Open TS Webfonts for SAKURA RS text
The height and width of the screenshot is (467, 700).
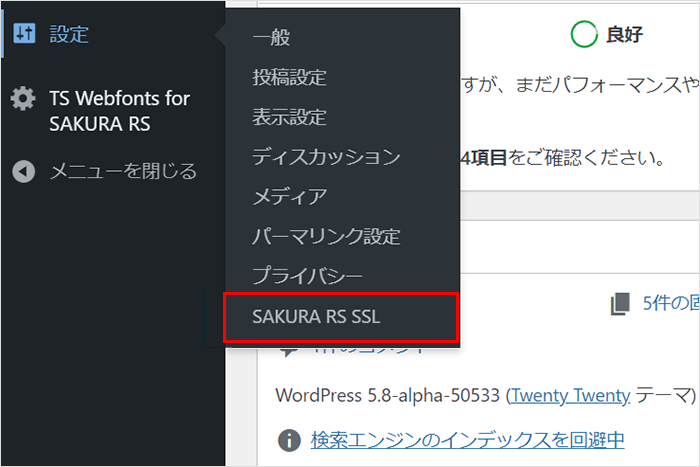tap(119, 112)
